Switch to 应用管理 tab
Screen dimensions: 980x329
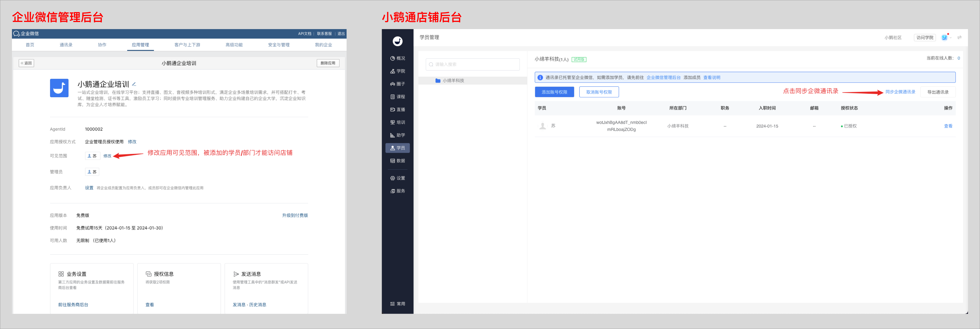click(140, 45)
